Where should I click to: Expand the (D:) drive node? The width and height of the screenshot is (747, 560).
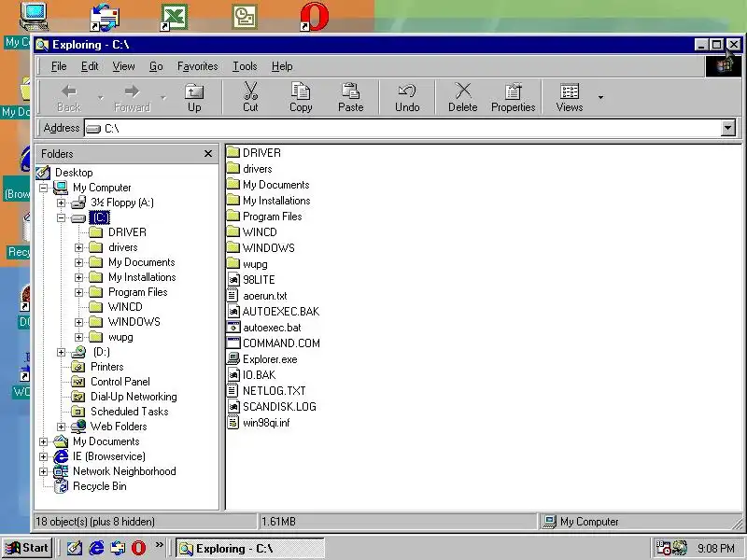pyautogui.click(x=61, y=353)
